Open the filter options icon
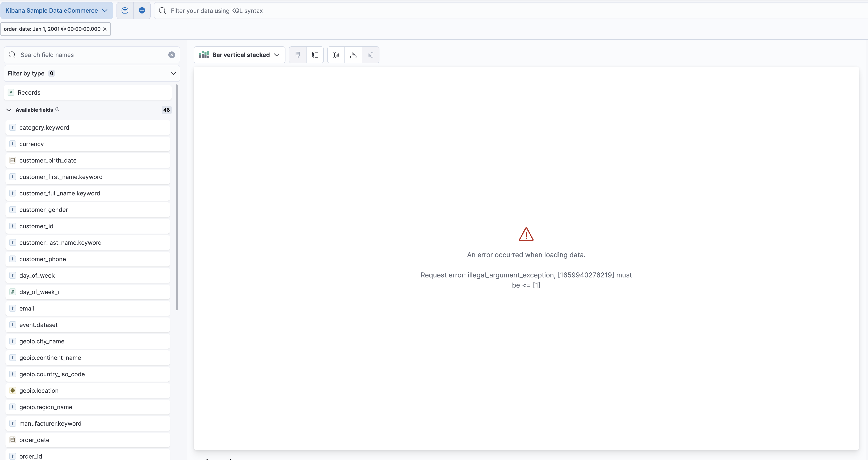 click(x=125, y=11)
